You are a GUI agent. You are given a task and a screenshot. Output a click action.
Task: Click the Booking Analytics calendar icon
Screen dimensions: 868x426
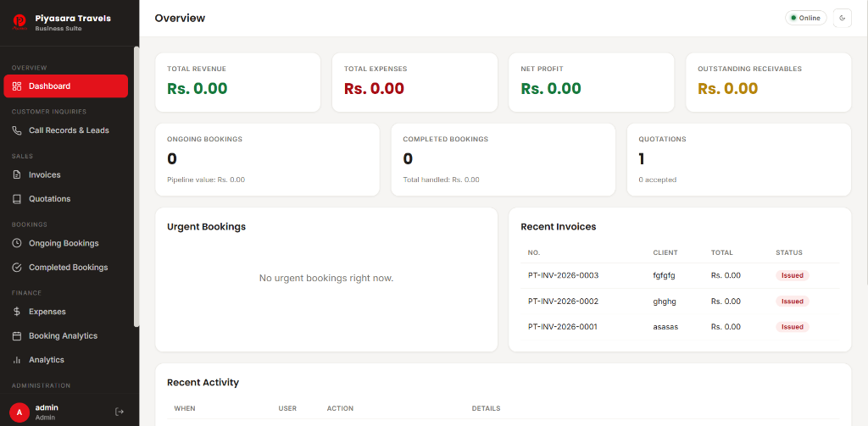[x=17, y=336]
